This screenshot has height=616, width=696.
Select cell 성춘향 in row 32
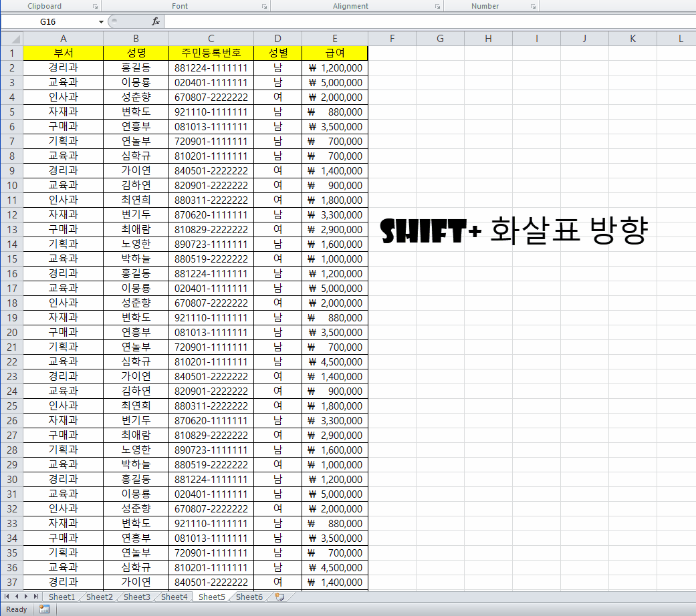tap(136, 508)
